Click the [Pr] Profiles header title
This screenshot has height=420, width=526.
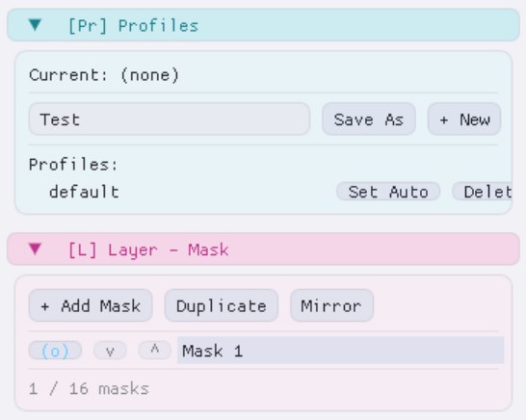pyautogui.click(x=133, y=26)
